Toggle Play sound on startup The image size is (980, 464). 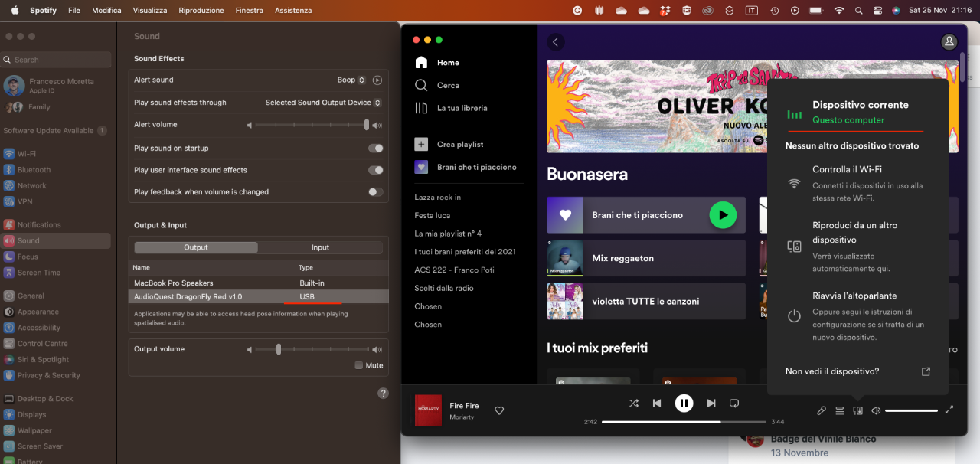pyautogui.click(x=375, y=149)
